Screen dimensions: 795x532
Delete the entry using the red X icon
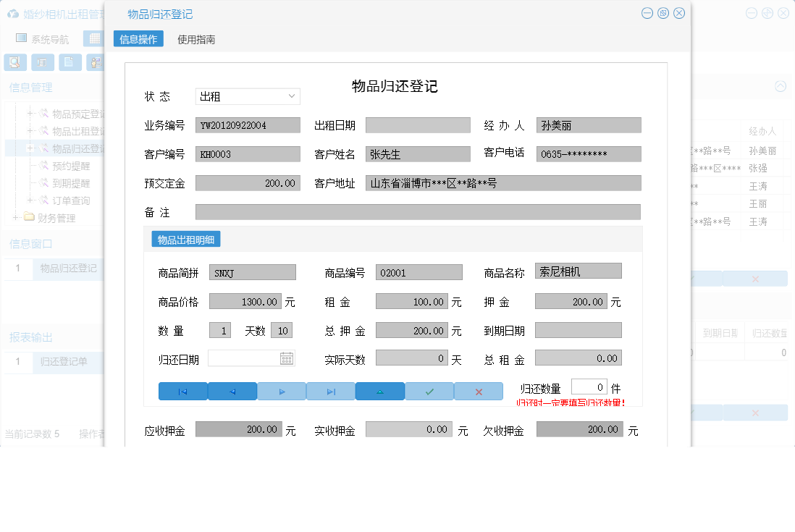tap(479, 391)
